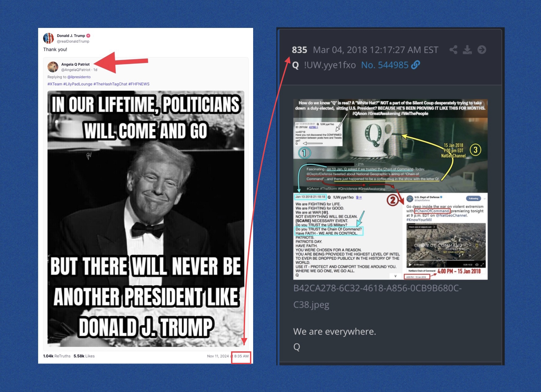Image resolution: width=541 pixels, height=392 pixels.
Task: Click the verified badge next to Donald J. Trump
Action: tap(88, 36)
